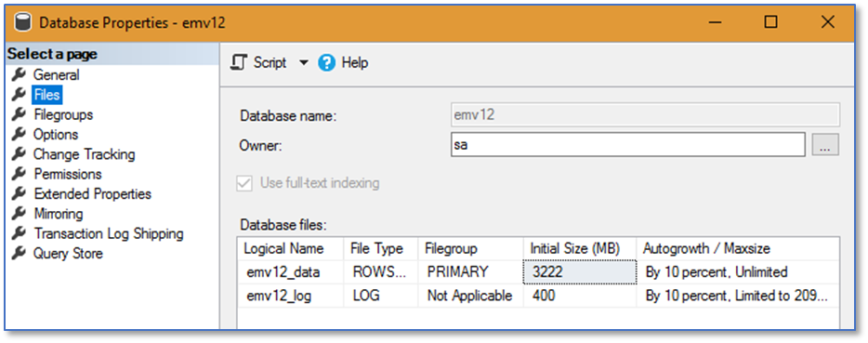Click Autogrowth / Maxsize column header
Image resolution: width=868 pixels, height=343 pixels.
738,249
